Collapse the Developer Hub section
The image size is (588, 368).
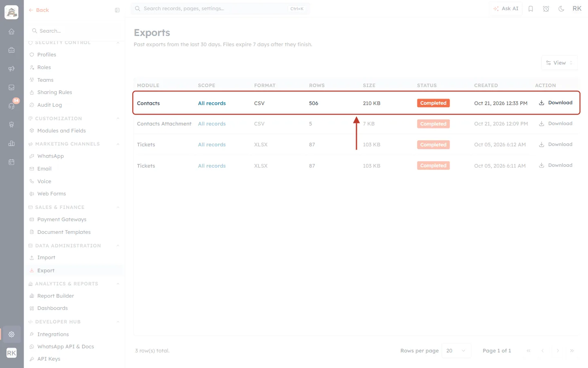click(x=118, y=322)
